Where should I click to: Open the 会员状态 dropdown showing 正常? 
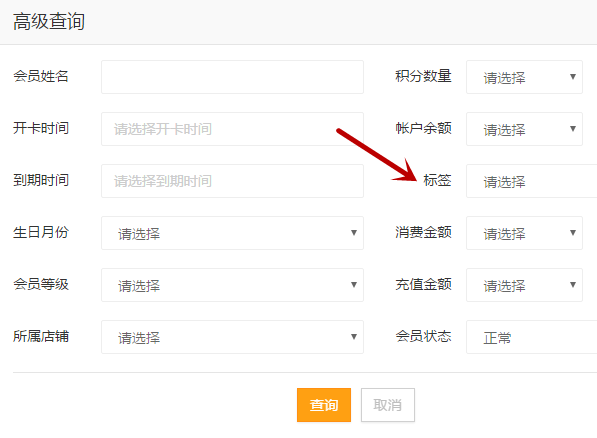click(x=532, y=337)
